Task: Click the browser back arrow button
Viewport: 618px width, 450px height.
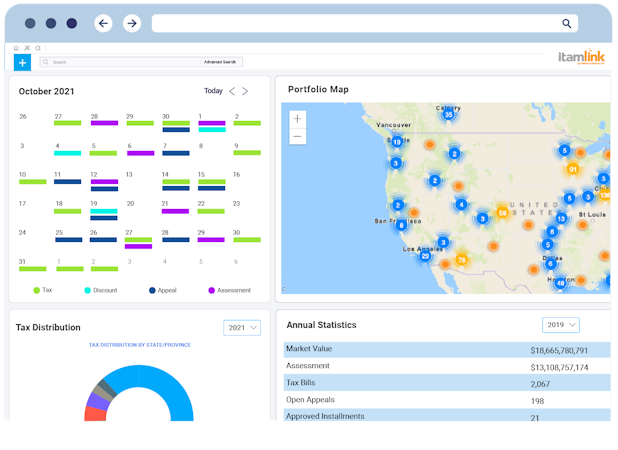Action: (x=103, y=23)
